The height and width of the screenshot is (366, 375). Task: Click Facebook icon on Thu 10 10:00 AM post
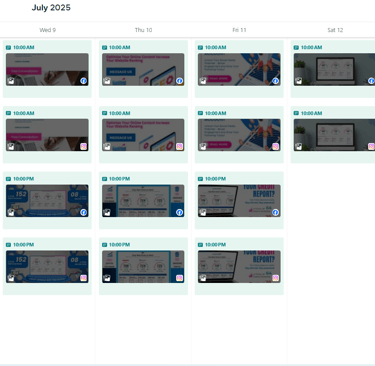[179, 81]
